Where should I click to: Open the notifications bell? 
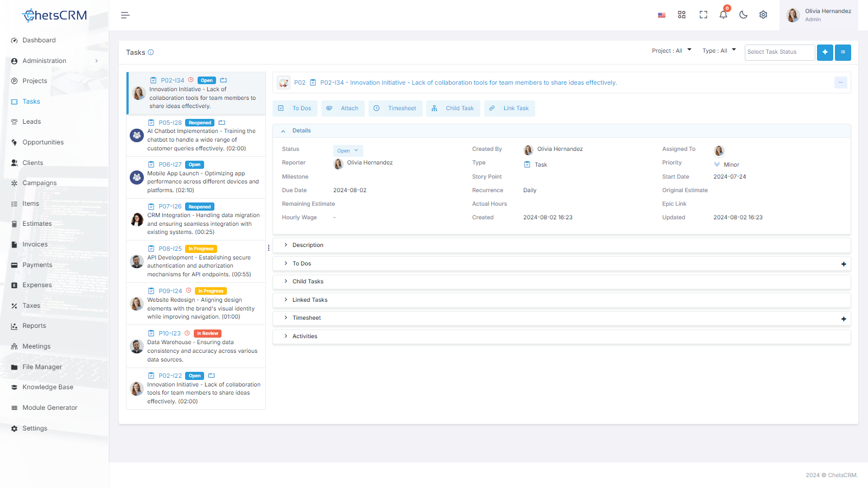(x=723, y=15)
